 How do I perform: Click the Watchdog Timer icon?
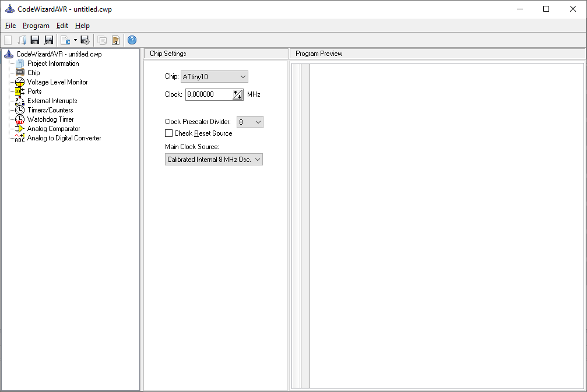tap(20, 119)
